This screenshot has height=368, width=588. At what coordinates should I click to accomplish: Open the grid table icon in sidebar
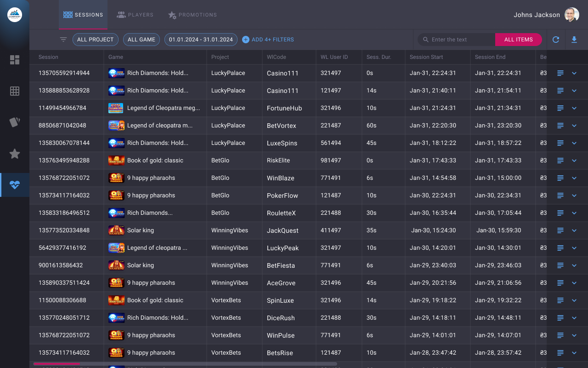coord(15,91)
